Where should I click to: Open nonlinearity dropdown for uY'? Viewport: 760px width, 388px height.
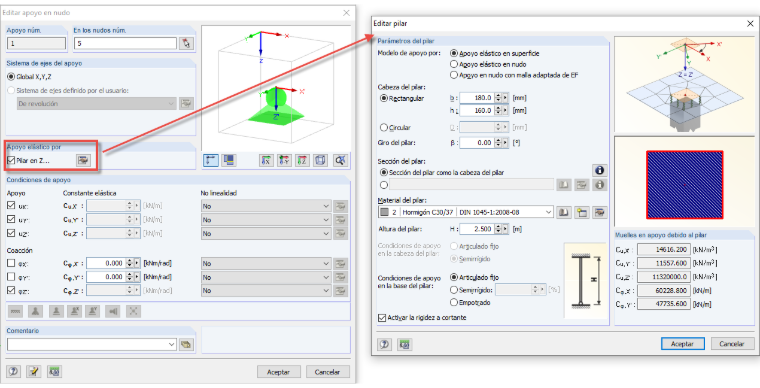point(266,220)
